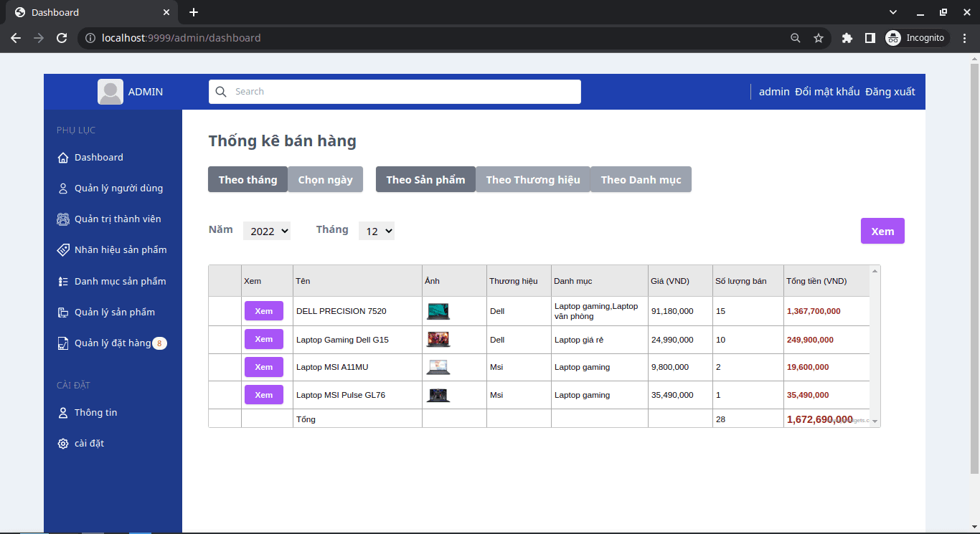The image size is (980, 534).
Task: Click the Quản lý sản phẩm icon
Action: click(x=62, y=313)
